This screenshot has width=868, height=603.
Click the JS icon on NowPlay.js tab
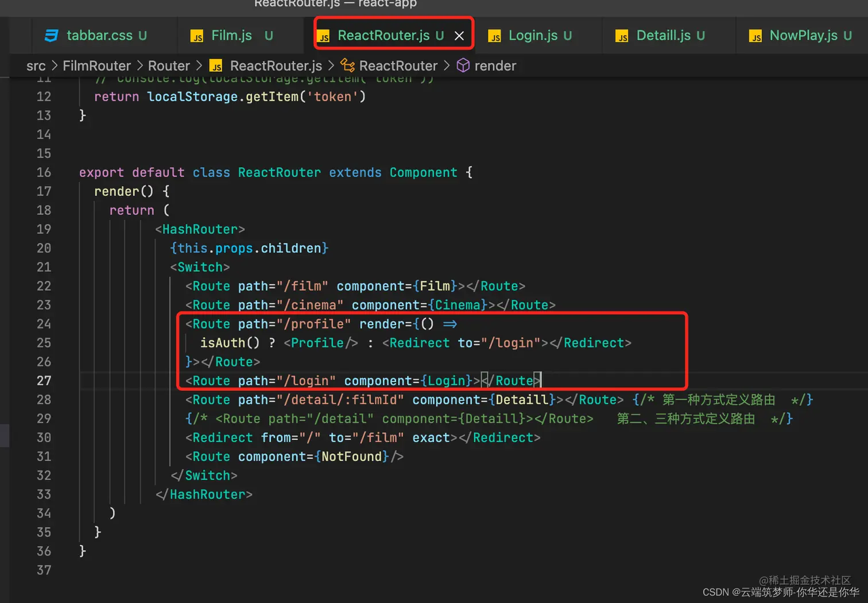[755, 36]
